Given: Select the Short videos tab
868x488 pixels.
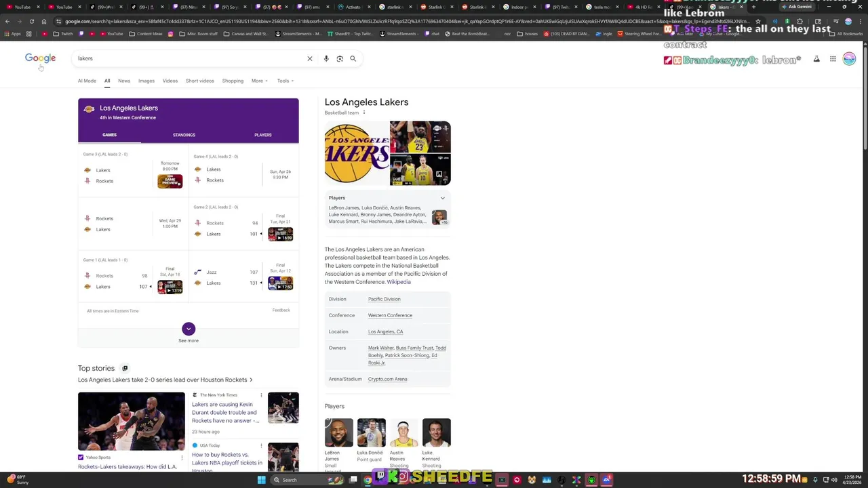Looking at the screenshot, I should 200,81.
